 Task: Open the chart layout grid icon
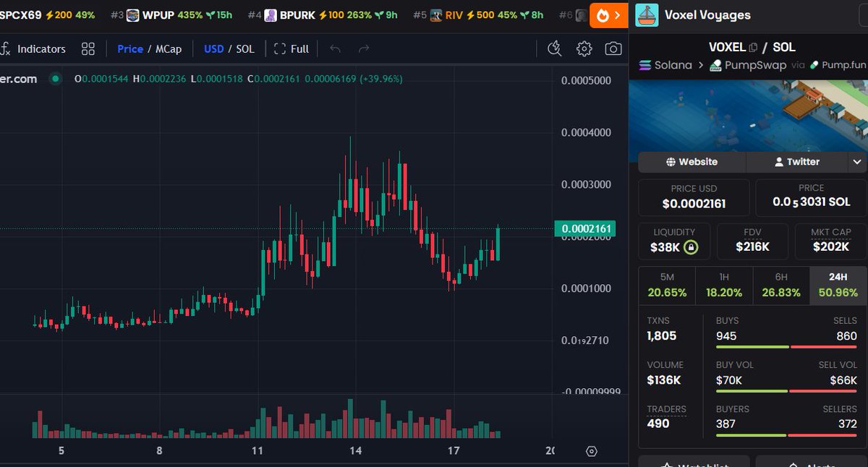point(88,49)
